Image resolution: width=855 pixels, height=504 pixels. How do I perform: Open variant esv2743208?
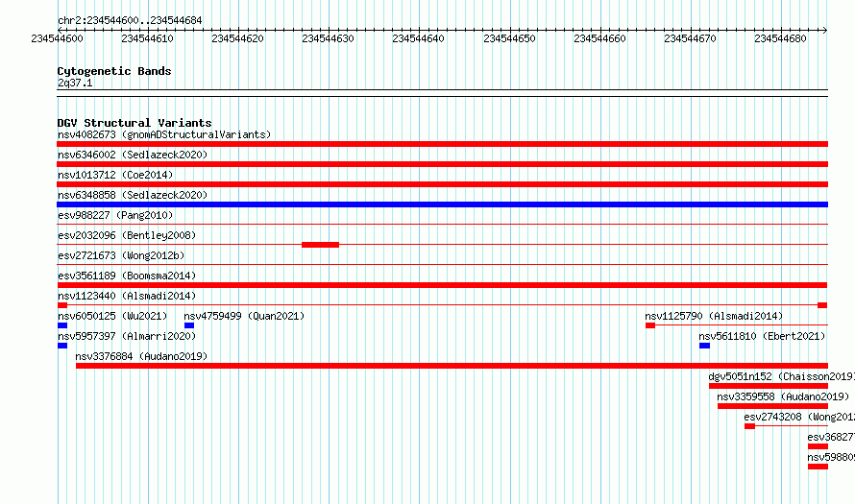coord(799,417)
